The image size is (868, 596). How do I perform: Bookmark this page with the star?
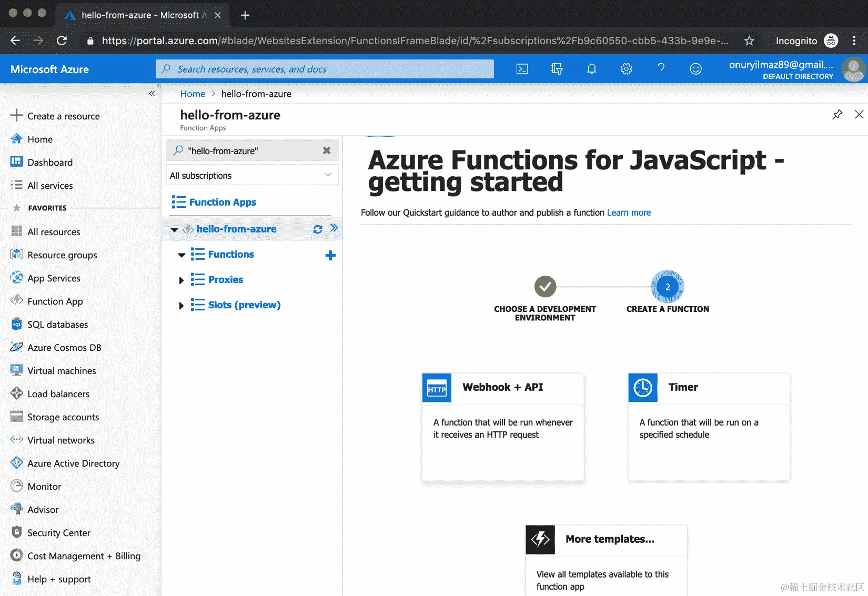749,41
